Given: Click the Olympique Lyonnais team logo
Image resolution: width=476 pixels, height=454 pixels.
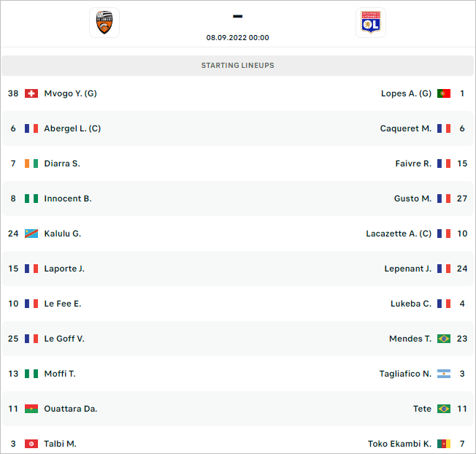Looking at the screenshot, I should coord(370,23).
